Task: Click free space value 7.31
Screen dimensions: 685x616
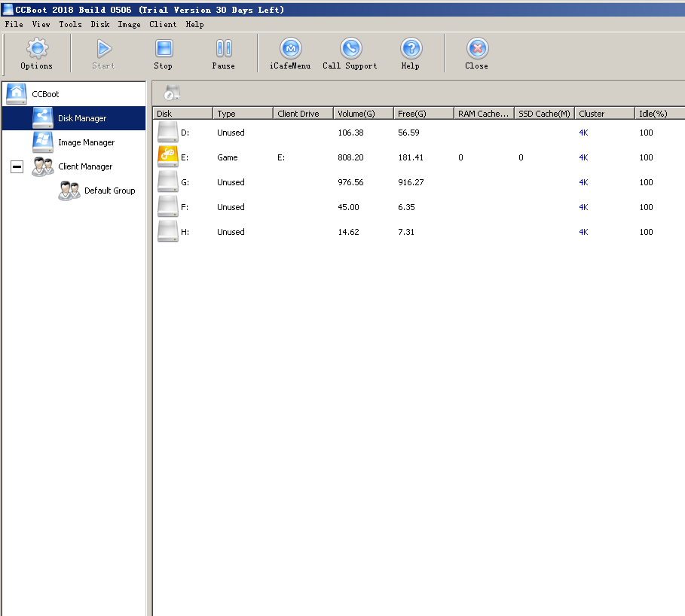Action: [x=406, y=232]
